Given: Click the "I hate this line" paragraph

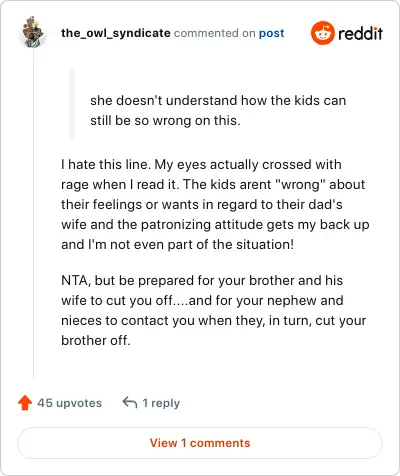Looking at the screenshot, I should [x=215, y=204].
